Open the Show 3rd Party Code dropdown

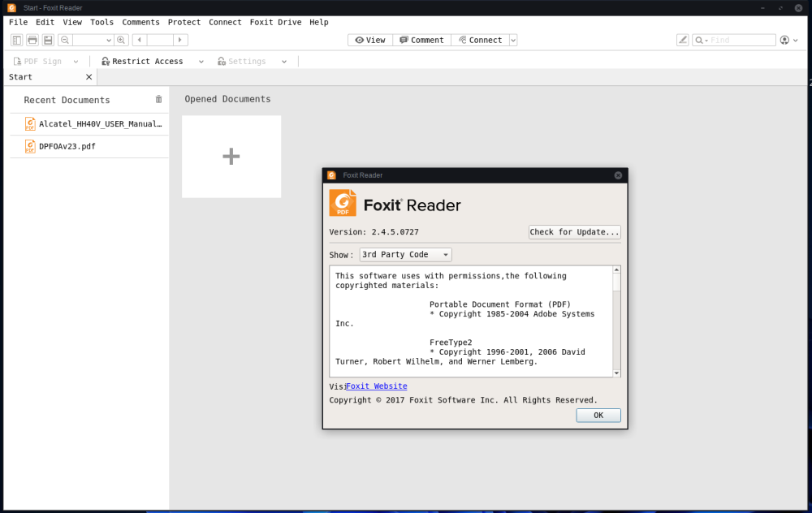click(x=405, y=255)
